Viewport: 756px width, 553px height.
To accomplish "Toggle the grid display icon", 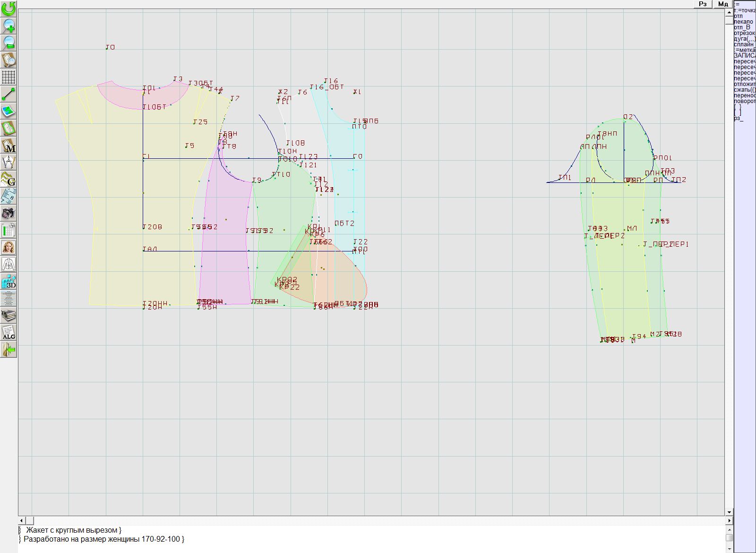I will (x=9, y=77).
